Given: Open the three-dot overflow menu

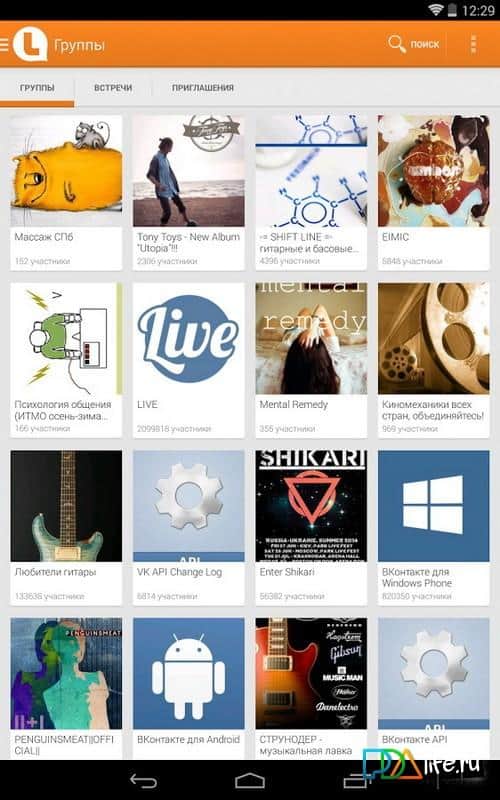Looking at the screenshot, I should 473,44.
